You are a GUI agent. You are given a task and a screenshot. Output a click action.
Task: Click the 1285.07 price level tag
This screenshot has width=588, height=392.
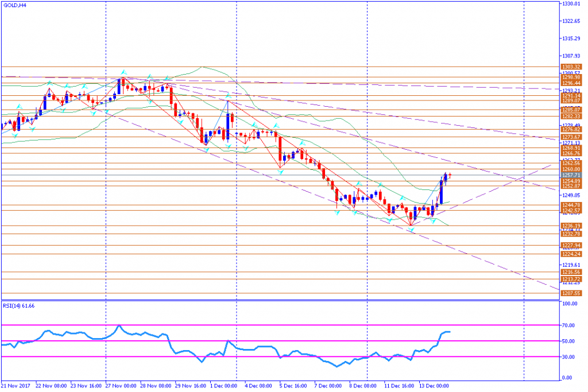click(x=571, y=110)
